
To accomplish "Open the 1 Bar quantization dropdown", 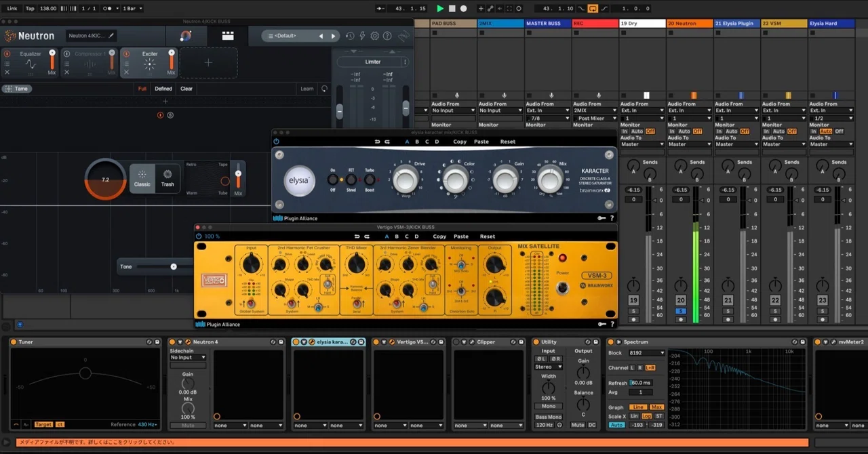I will (x=132, y=8).
